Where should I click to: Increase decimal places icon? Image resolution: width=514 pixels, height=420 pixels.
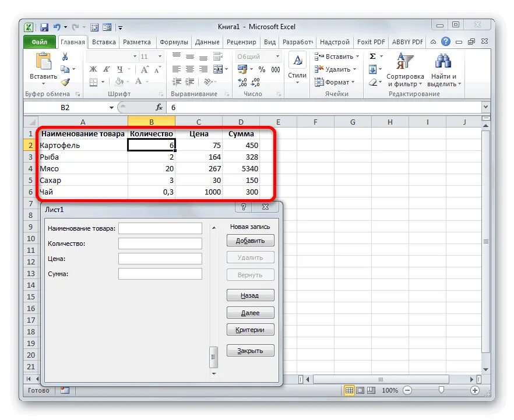(242, 82)
